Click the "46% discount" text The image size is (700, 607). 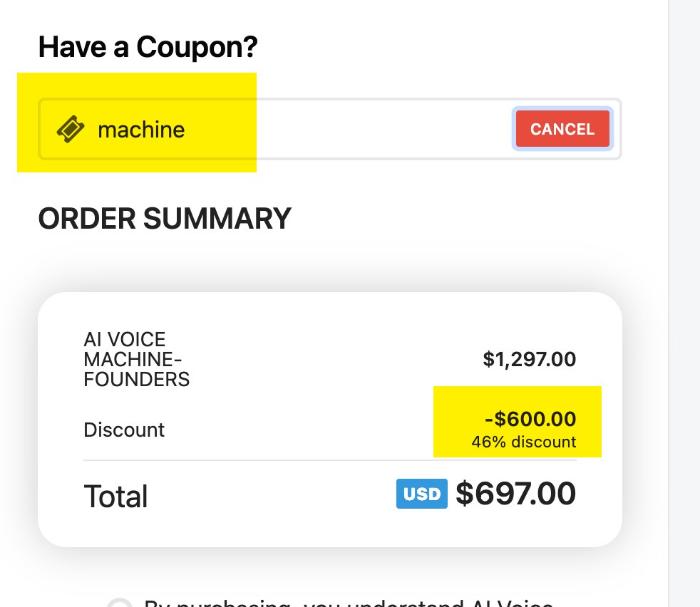click(523, 442)
